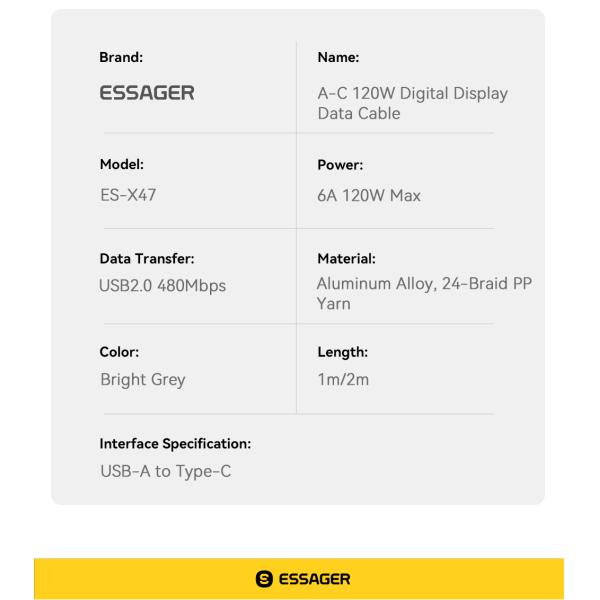This screenshot has height=600, width=600.
Task: Select the "Model:" label
Action: tap(121, 163)
